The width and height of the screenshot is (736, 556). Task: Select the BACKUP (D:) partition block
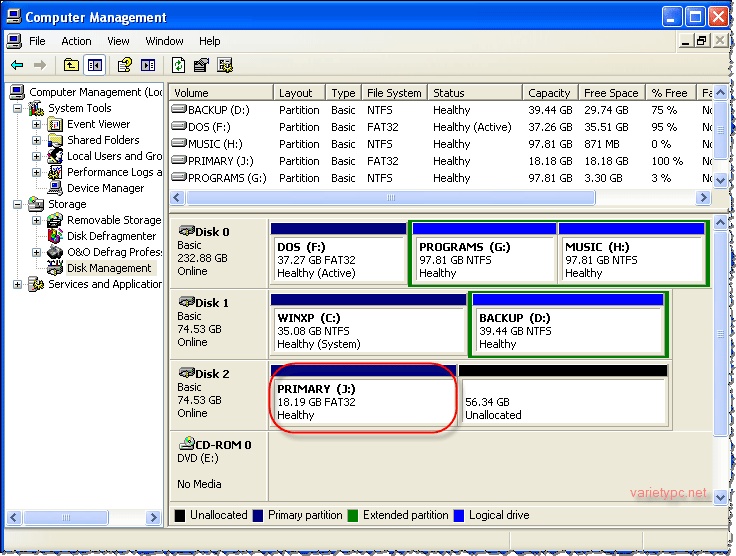coord(568,324)
